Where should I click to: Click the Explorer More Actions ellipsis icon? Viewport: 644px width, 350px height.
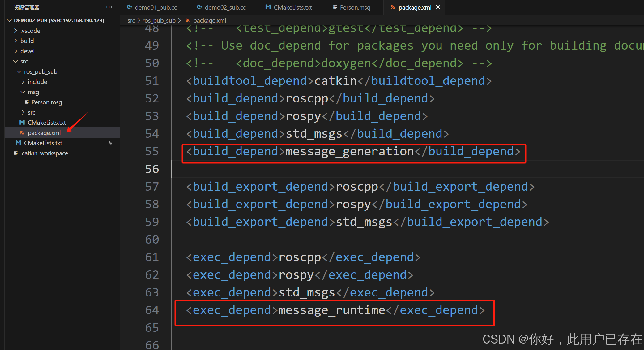109,7
